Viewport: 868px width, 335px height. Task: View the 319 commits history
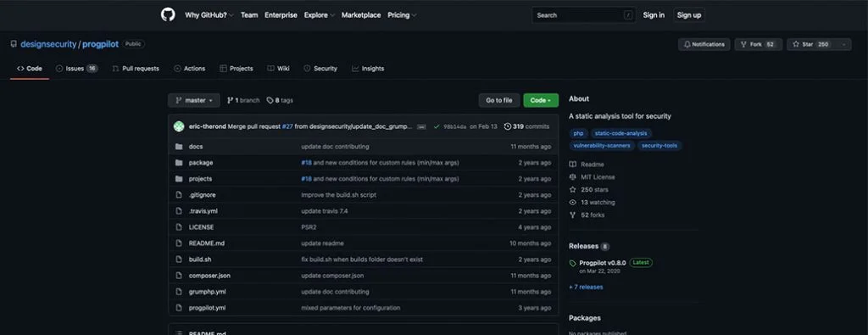click(x=526, y=126)
